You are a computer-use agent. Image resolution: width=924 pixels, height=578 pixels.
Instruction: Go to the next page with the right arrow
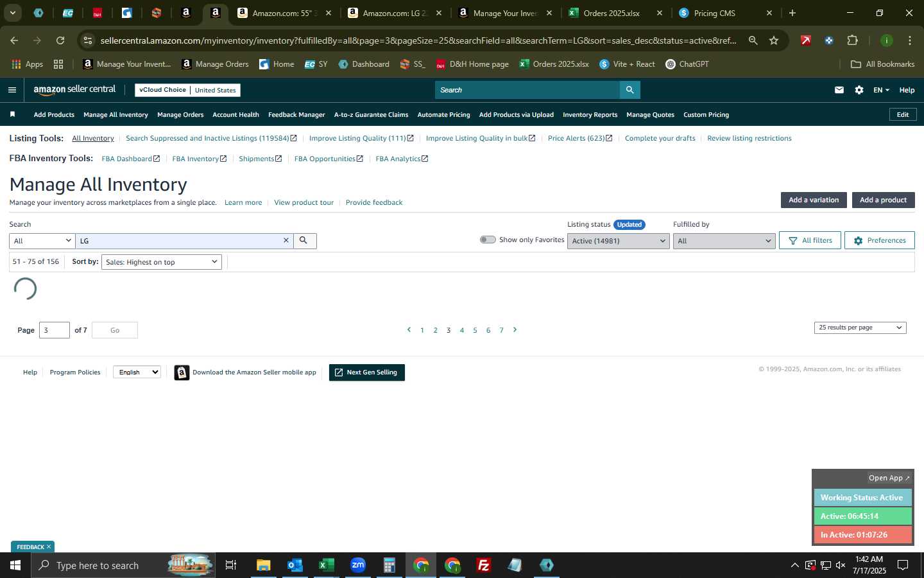pos(515,329)
